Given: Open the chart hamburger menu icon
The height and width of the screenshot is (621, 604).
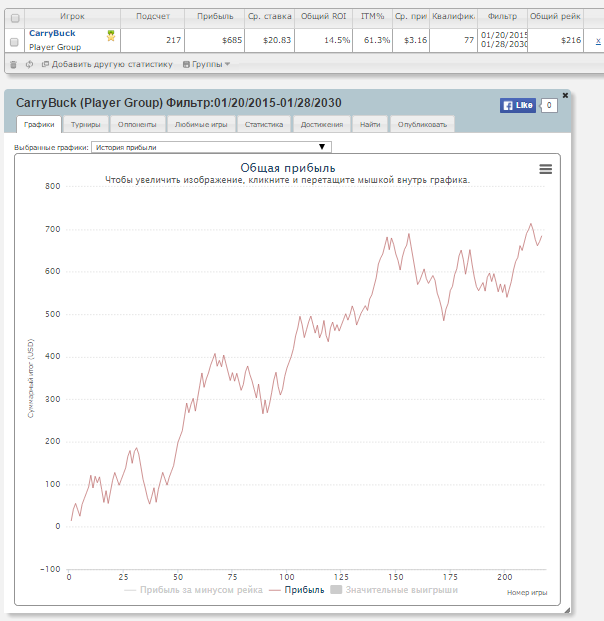Looking at the screenshot, I should (545, 169).
